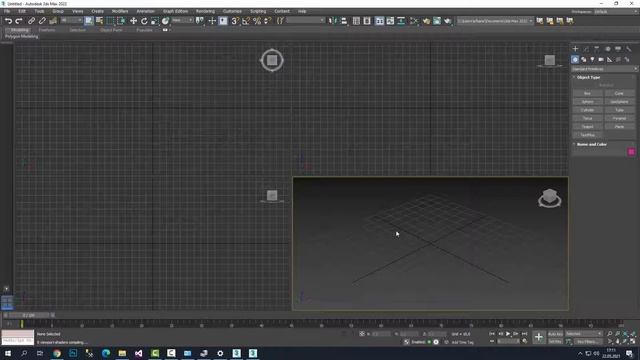
Task: Collapse the Name and Color rollout
Action: point(592,144)
